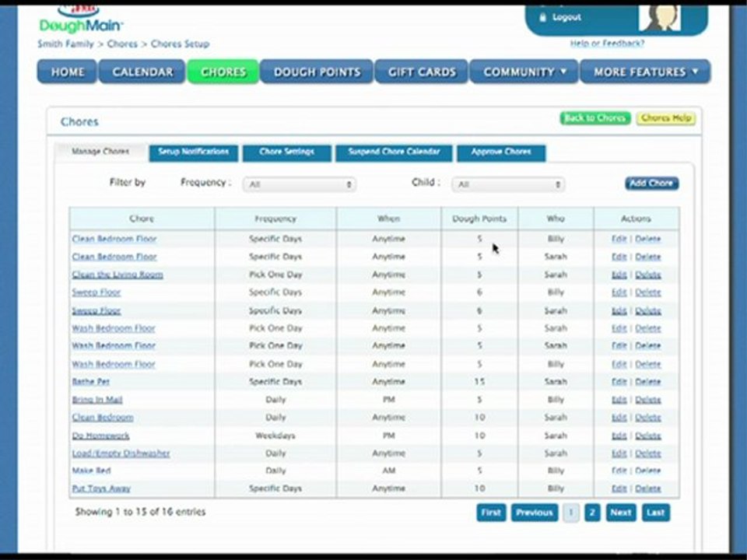Open the Clean Bedroom chore link
This screenshot has height=560, width=747.
pyautogui.click(x=103, y=418)
